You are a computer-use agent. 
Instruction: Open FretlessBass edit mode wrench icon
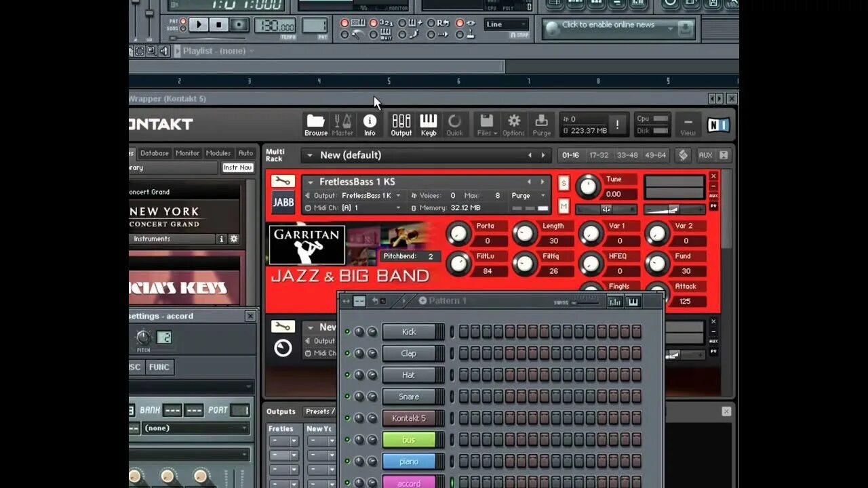click(x=283, y=181)
